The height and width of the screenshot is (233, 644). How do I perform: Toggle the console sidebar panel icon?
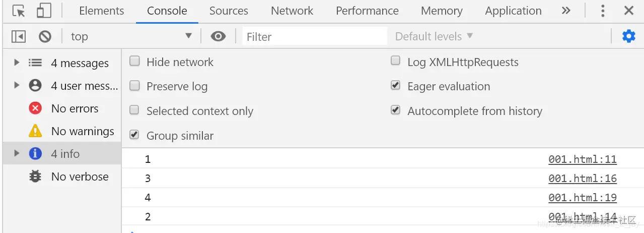click(19, 36)
